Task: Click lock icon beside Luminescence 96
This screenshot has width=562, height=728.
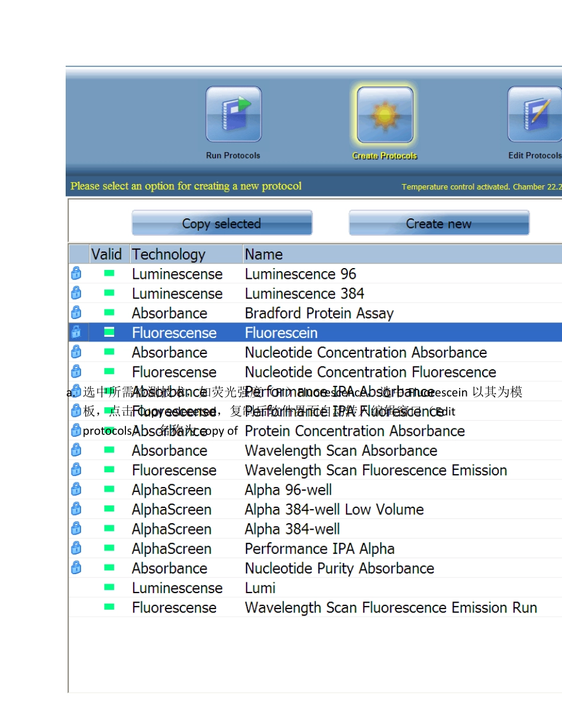Action: tap(76, 273)
